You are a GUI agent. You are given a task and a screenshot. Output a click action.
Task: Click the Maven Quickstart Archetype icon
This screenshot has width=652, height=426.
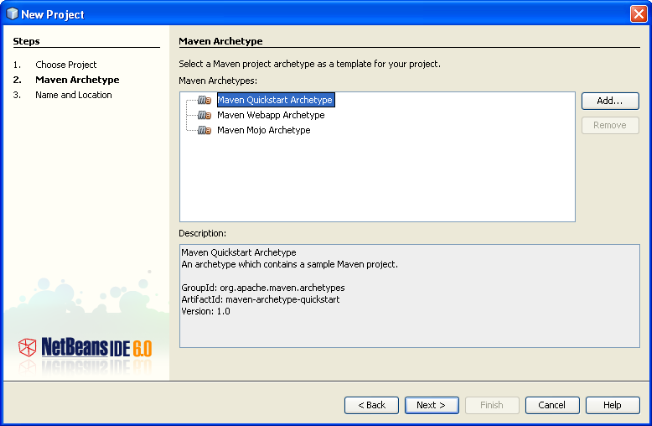click(x=204, y=100)
